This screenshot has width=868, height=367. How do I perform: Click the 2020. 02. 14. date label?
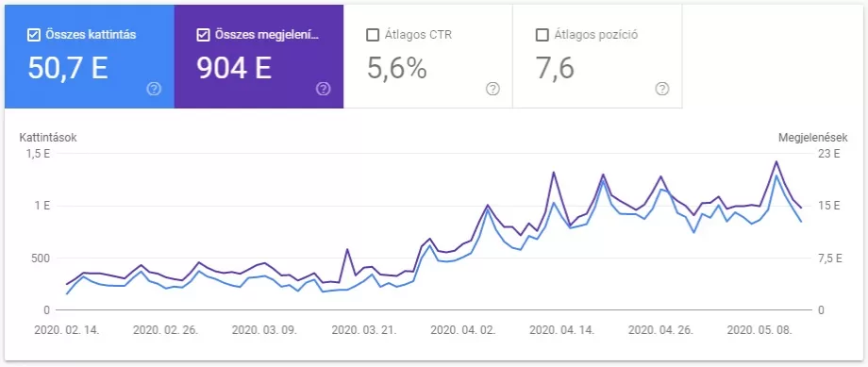click(x=66, y=330)
